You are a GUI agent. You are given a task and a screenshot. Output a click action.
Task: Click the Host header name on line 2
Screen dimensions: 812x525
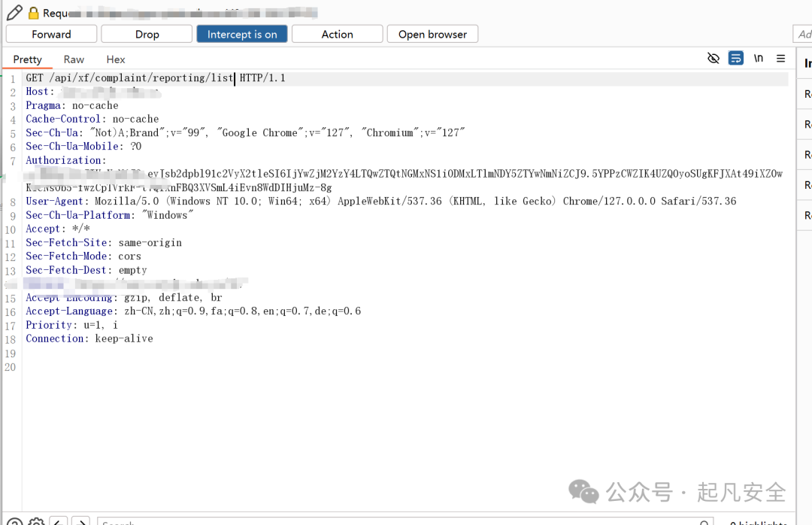tap(39, 92)
